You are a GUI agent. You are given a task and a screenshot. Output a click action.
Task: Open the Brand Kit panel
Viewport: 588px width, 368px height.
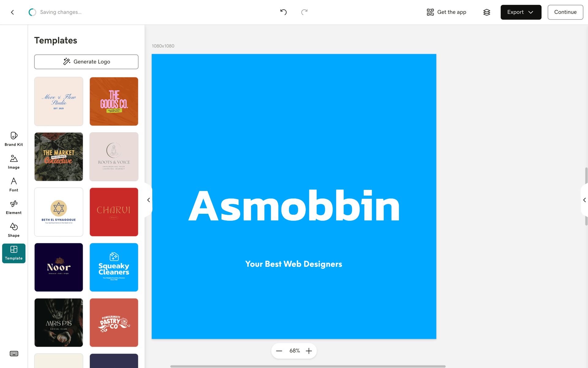click(14, 139)
